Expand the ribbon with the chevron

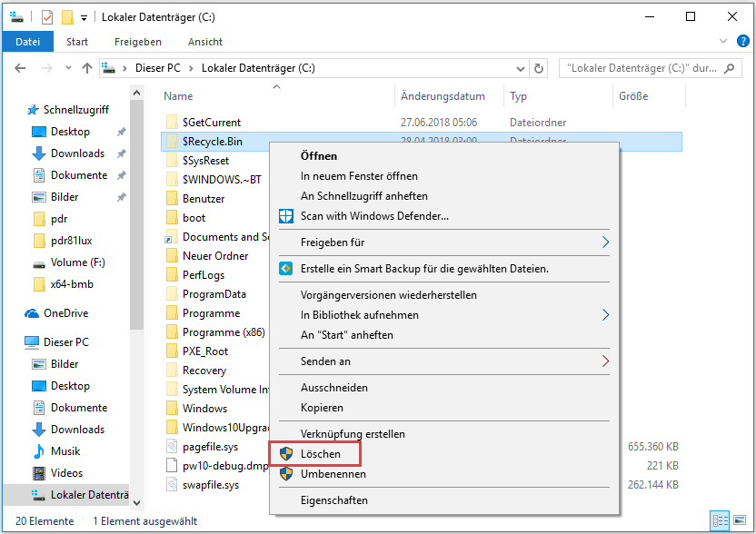click(x=723, y=42)
